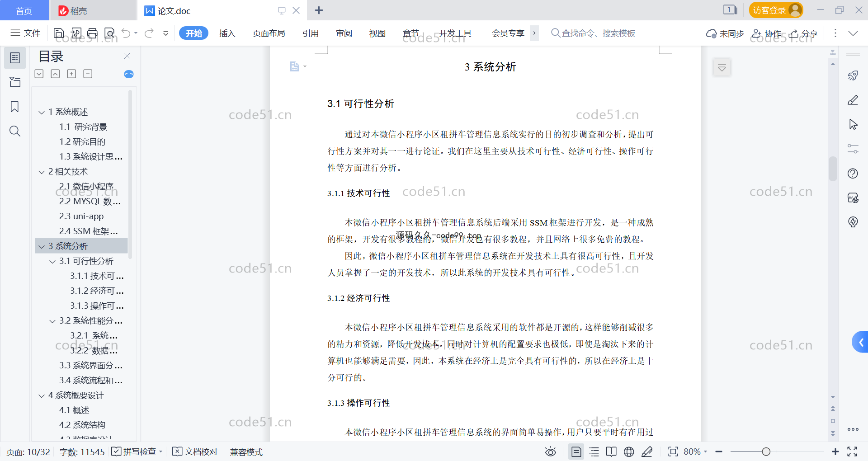This screenshot has width=868, height=461.
Task: Open the quick access toolbar dropdown arrow
Action: [166, 33]
